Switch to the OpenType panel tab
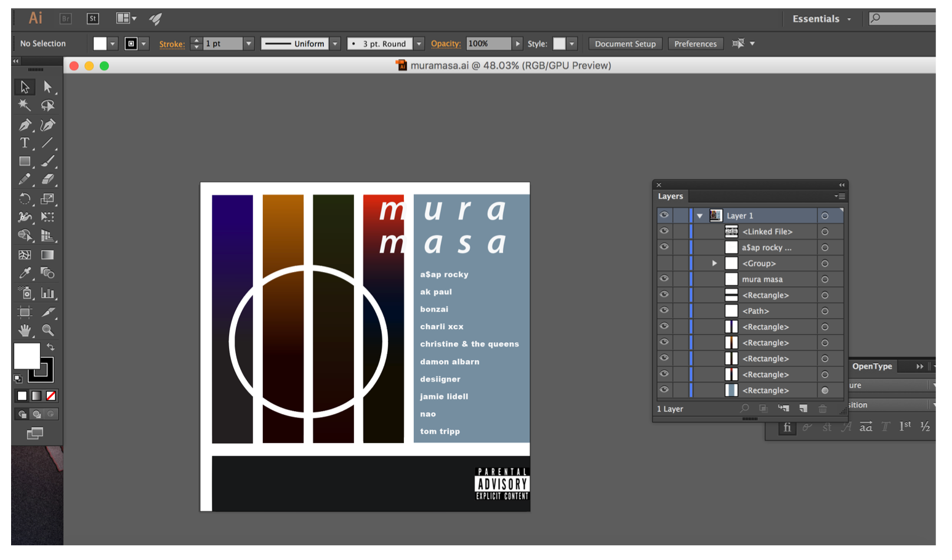Viewport: 952px width, 560px height. [872, 366]
